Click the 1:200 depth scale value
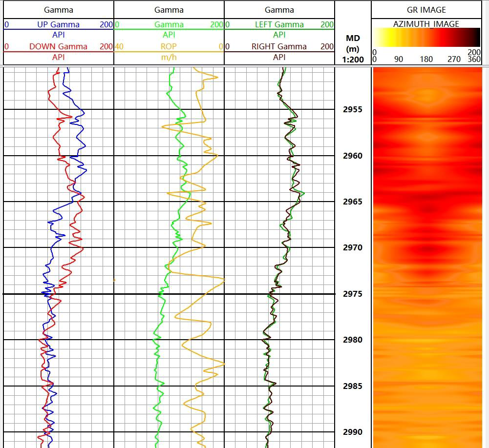Image resolution: width=489 pixels, height=448 pixels. tap(353, 60)
